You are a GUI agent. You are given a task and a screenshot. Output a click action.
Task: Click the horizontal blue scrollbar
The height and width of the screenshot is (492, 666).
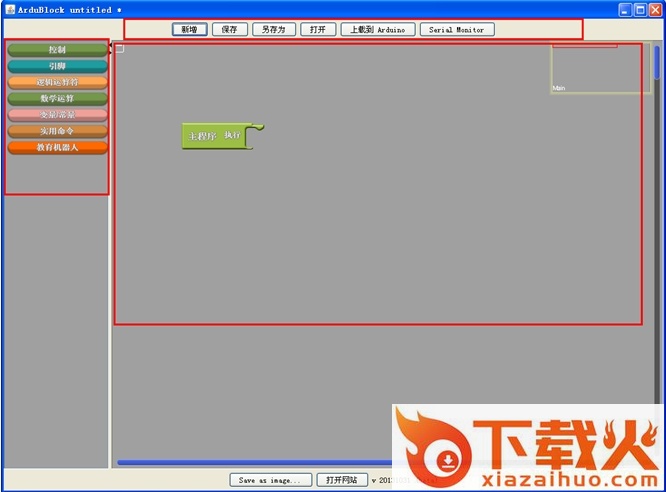[x=255, y=462]
